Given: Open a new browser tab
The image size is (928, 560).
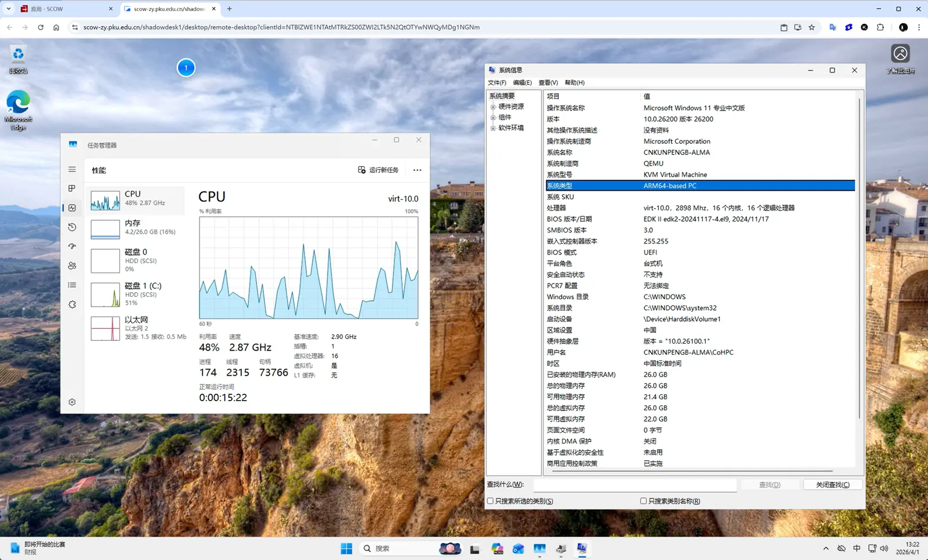Looking at the screenshot, I should (x=230, y=9).
